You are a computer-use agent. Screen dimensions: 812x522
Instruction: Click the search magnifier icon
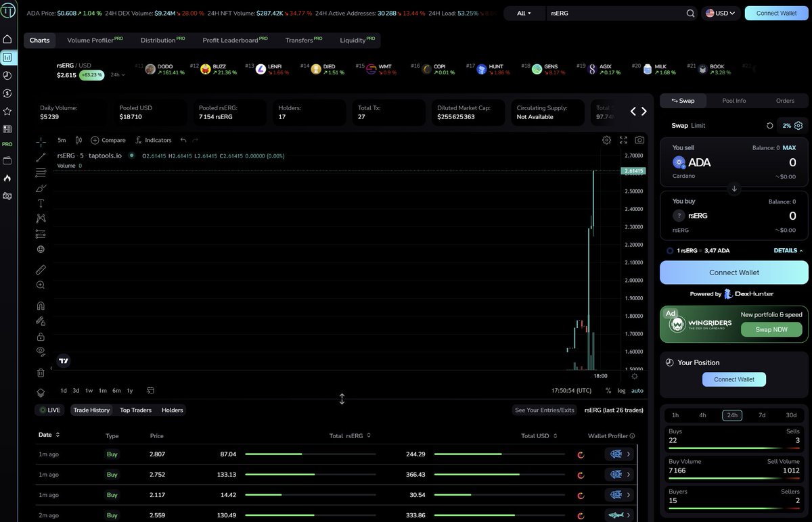(x=690, y=13)
